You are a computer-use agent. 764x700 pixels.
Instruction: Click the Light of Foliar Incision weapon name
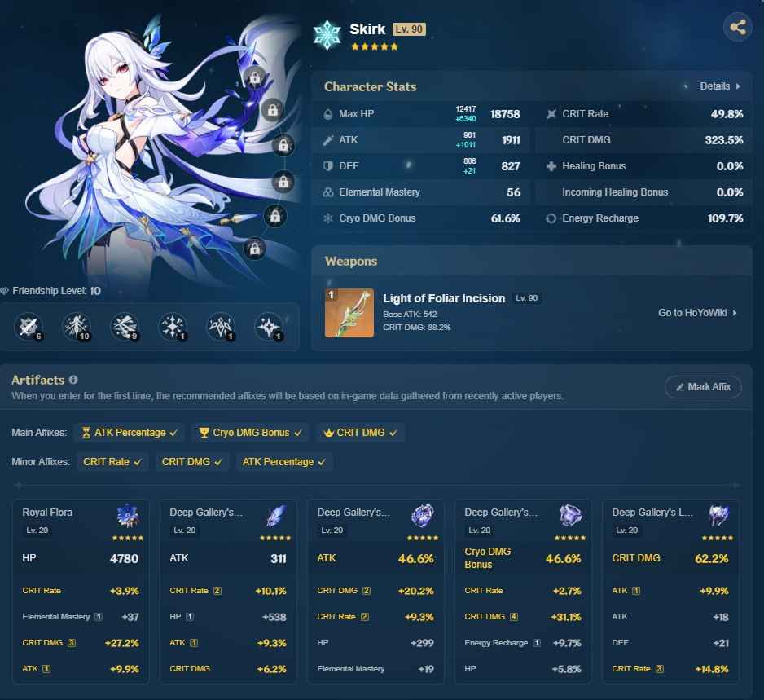pyautogui.click(x=444, y=298)
